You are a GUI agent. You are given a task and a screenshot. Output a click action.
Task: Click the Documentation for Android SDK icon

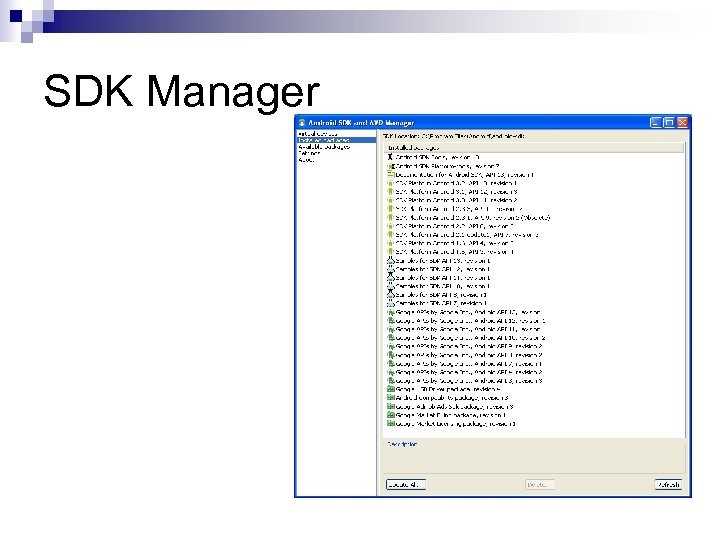point(390,174)
